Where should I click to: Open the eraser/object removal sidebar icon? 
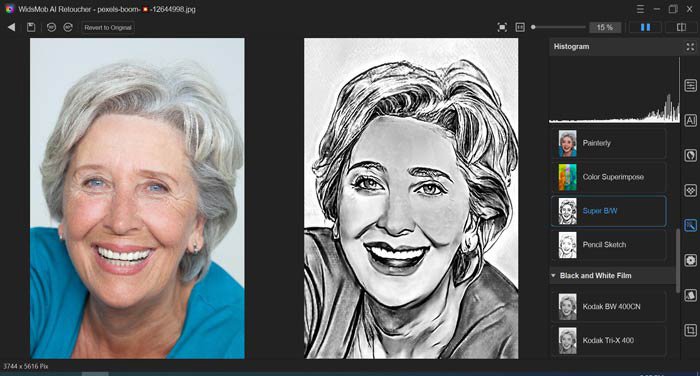pyautogui.click(x=691, y=295)
